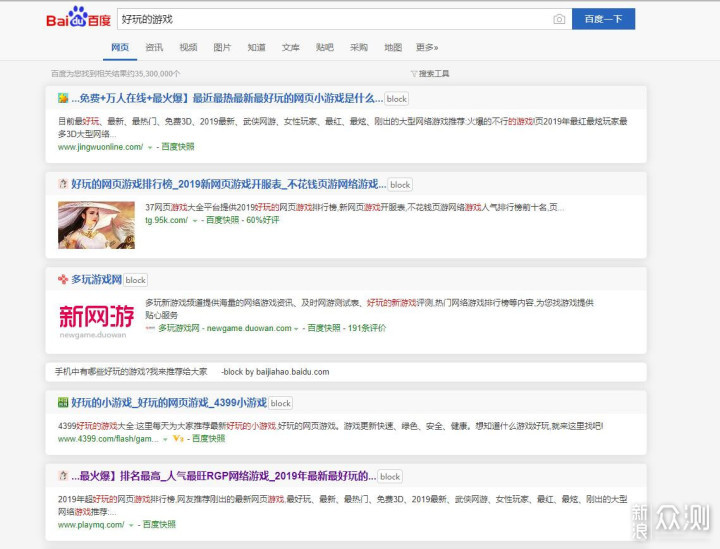The image size is (720, 549).
Task: Click favicon of 网页游戏排行榜 result
Action: click(x=63, y=184)
